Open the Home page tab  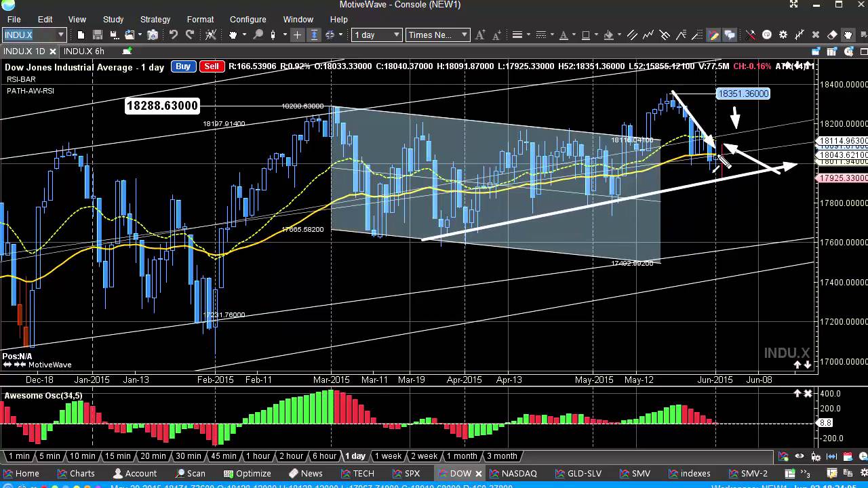point(22,474)
